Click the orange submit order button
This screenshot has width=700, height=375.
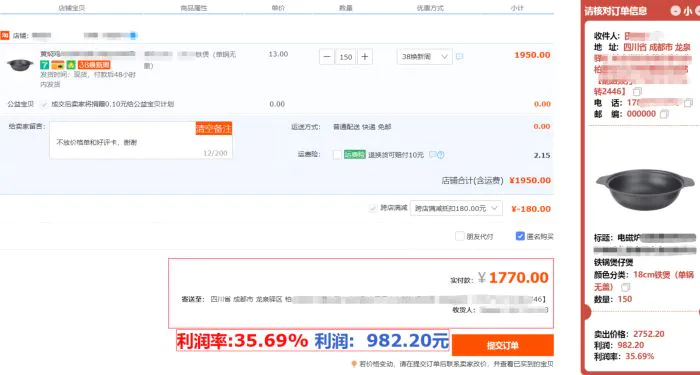pos(503,346)
